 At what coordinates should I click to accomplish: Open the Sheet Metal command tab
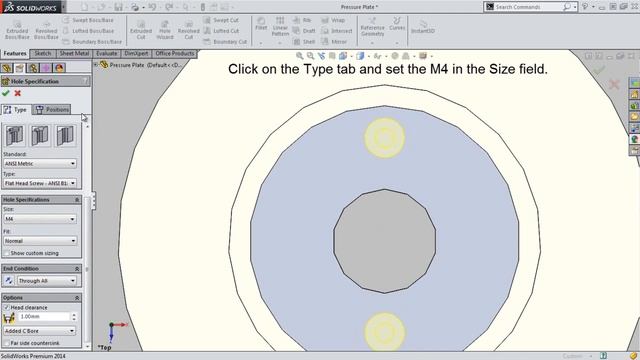point(74,53)
